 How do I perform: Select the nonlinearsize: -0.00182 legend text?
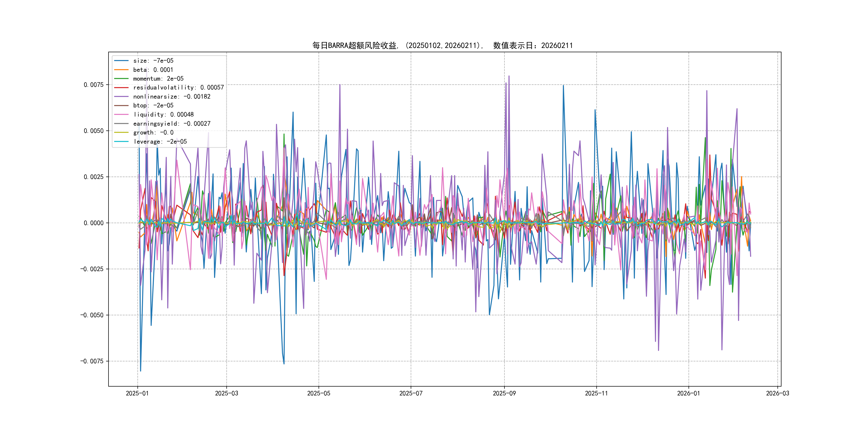pyautogui.click(x=171, y=97)
